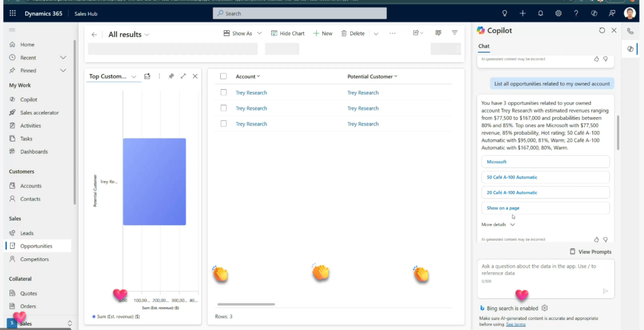Click View Prompts
Screen dimensions: 644x330
click(591, 251)
